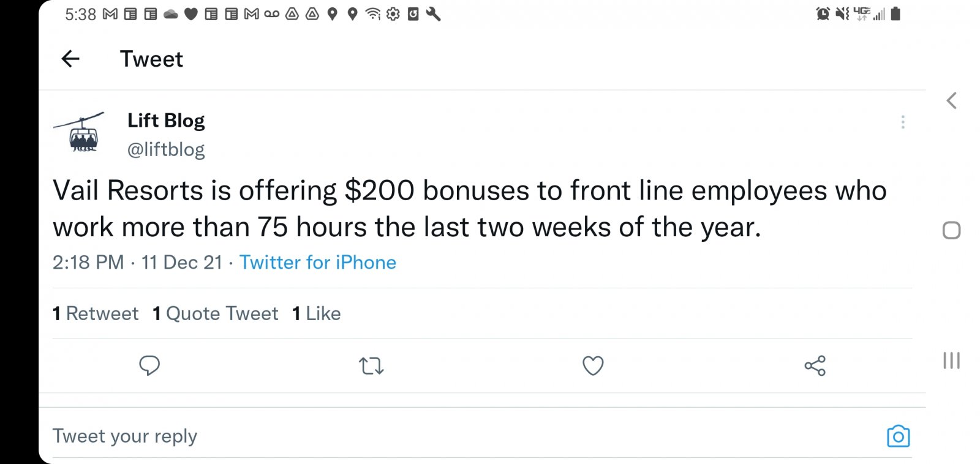Open the Lift Blog account name

166,121
